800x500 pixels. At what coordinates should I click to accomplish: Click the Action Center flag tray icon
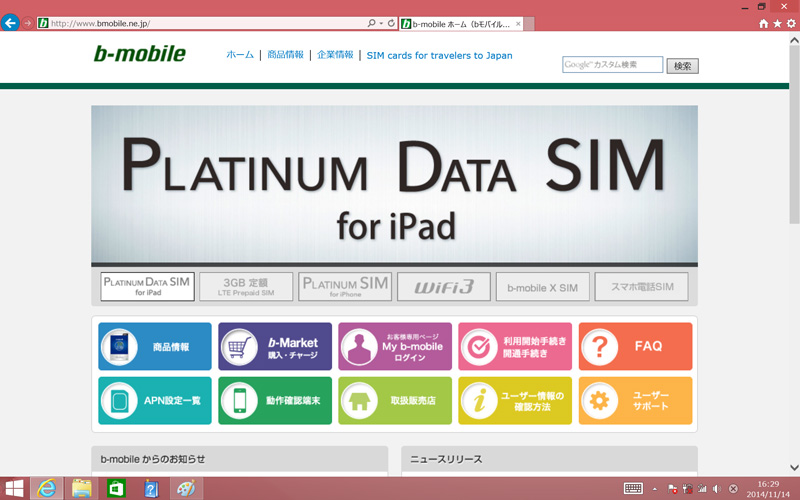(x=672, y=489)
